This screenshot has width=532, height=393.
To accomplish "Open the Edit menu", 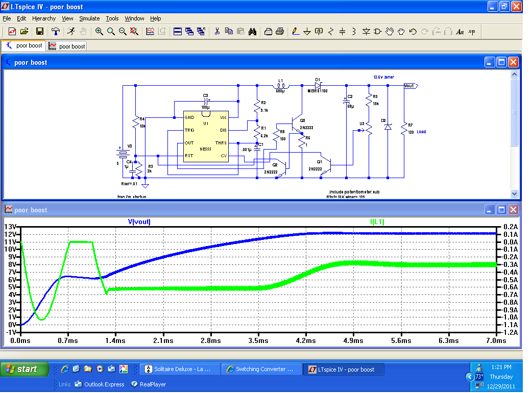I will click(x=21, y=18).
